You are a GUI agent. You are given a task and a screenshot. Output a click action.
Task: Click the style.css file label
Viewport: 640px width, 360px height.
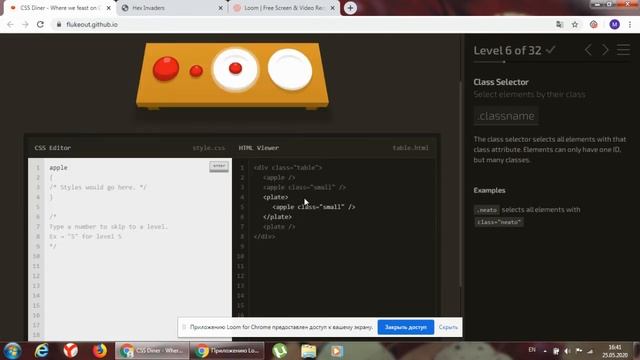pos(209,148)
